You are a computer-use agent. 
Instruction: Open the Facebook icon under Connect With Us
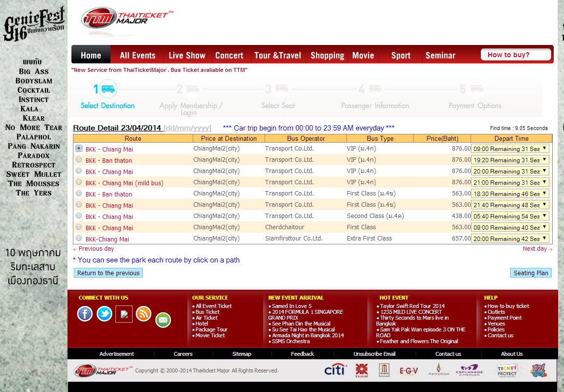(85, 314)
